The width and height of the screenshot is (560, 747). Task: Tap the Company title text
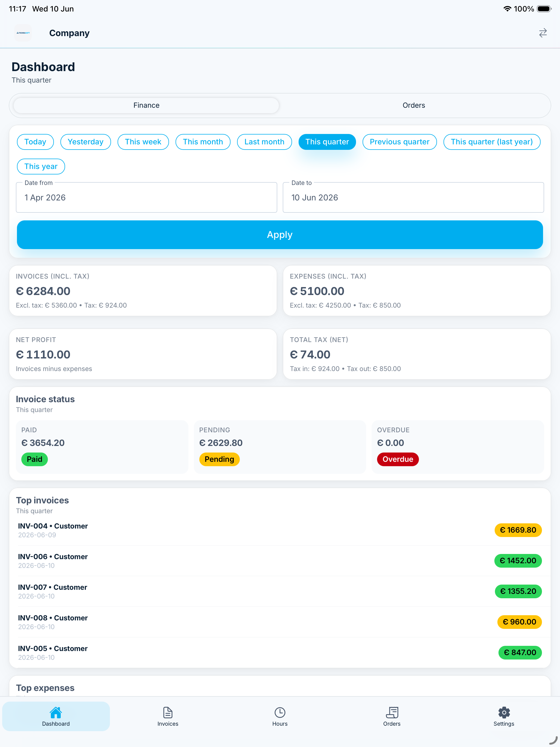tap(69, 33)
